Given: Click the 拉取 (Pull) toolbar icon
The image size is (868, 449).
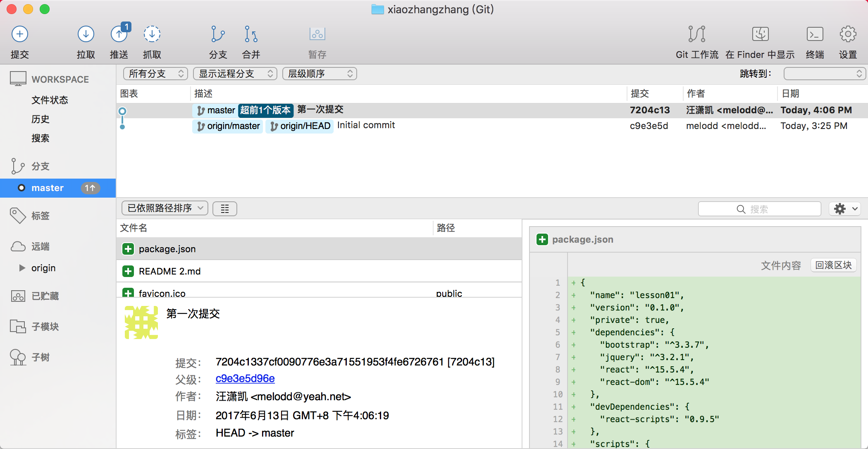Looking at the screenshot, I should pos(86,34).
